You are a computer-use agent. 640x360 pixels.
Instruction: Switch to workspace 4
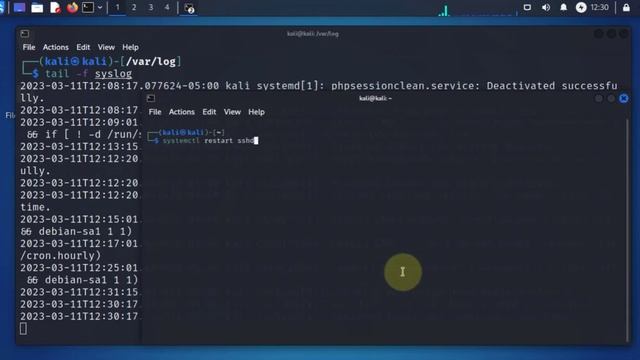coord(167,7)
